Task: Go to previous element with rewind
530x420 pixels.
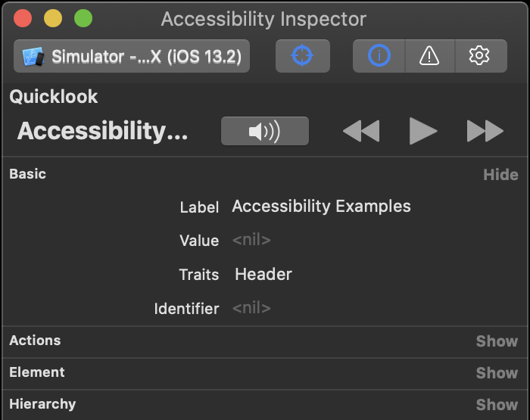Action: tap(360, 131)
